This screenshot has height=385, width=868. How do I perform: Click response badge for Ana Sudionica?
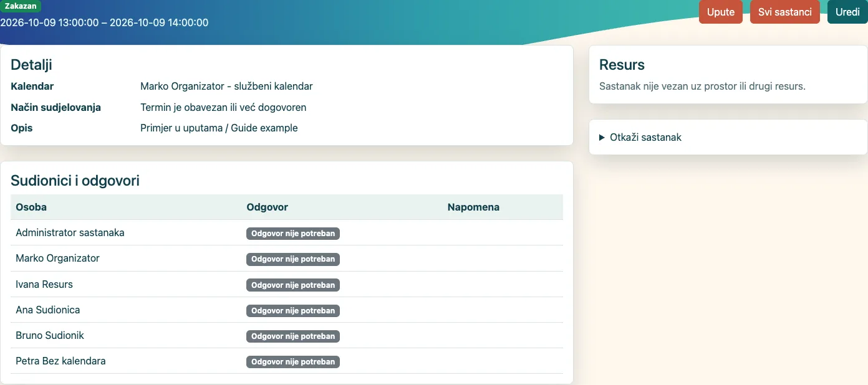click(x=293, y=311)
